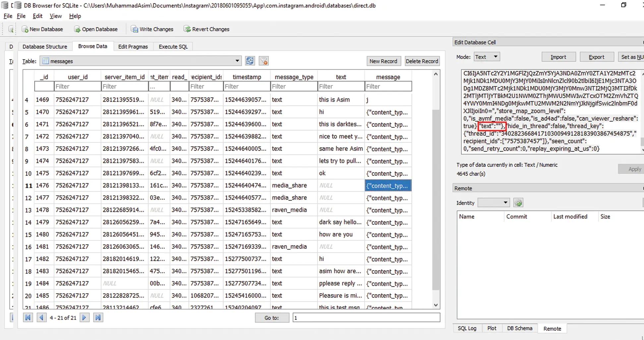Screen dimensions: 644x340
Task: Restore the application window size
Action: pyautogui.click(x=623, y=5)
